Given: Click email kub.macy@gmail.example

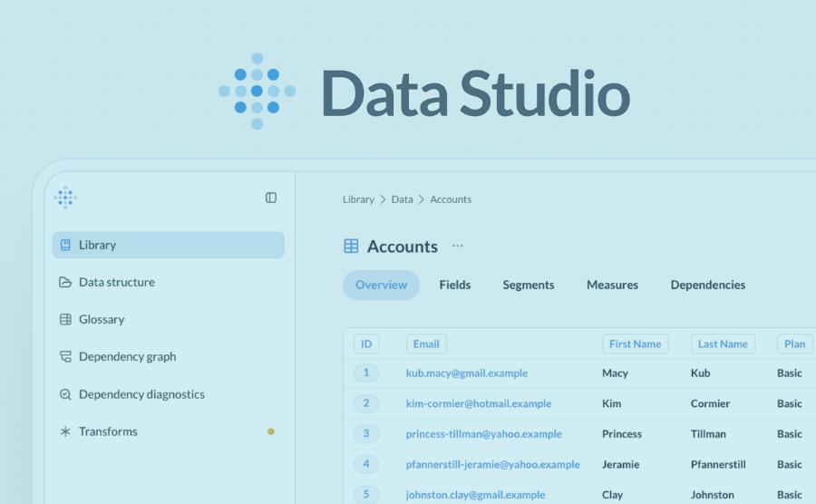Looking at the screenshot, I should coord(467,373).
